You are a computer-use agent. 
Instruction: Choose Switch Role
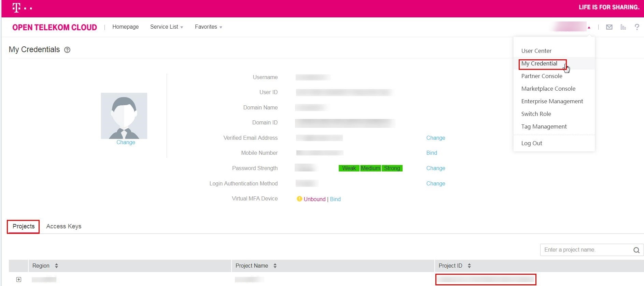point(536,114)
